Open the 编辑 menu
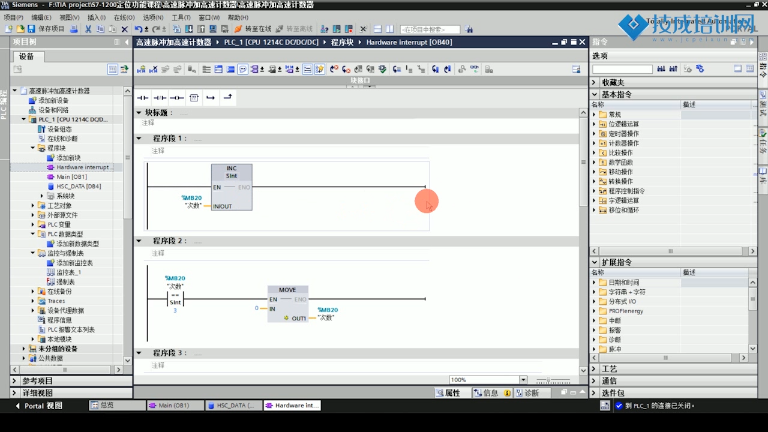 (x=41, y=17)
